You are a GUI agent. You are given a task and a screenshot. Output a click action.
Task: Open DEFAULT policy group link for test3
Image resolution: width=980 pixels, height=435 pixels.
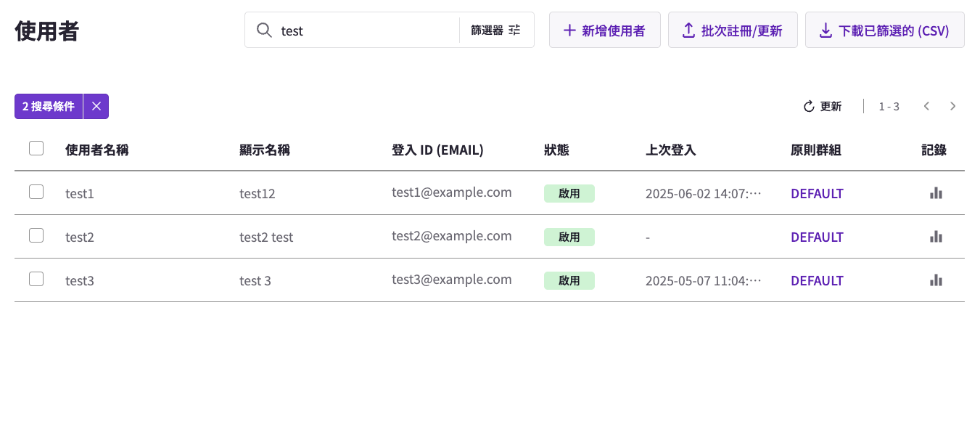[x=817, y=281]
